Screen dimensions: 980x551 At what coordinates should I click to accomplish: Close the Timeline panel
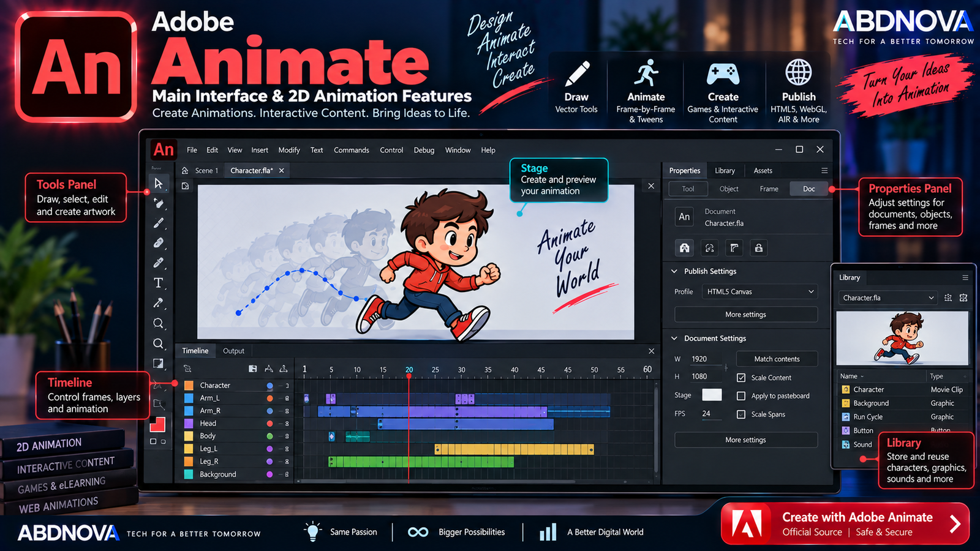(651, 351)
